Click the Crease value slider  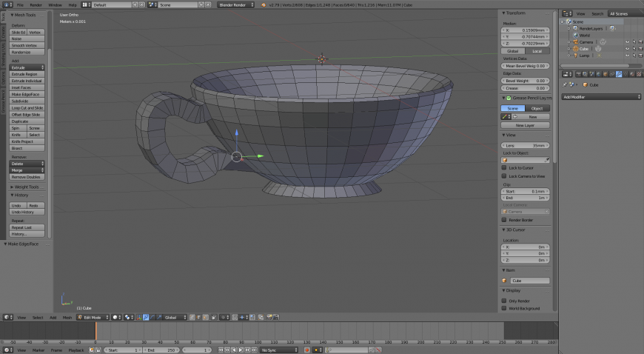(x=525, y=88)
